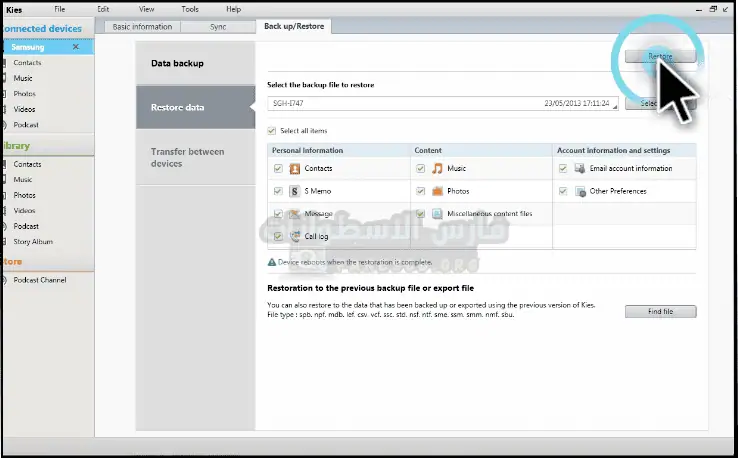Click the Email account information icon
The image size is (738, 458).
[580, 168]
